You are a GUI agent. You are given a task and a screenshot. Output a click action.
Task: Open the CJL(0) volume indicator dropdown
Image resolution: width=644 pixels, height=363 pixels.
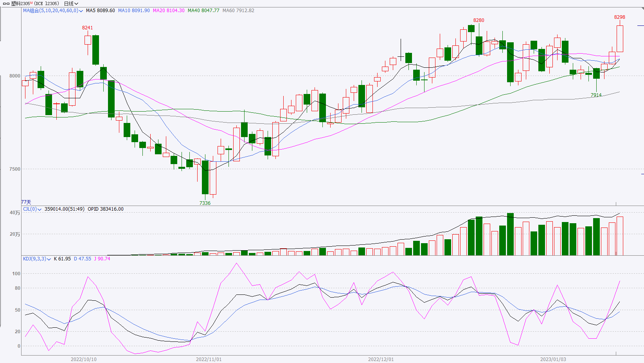click(x=40, y=209)
